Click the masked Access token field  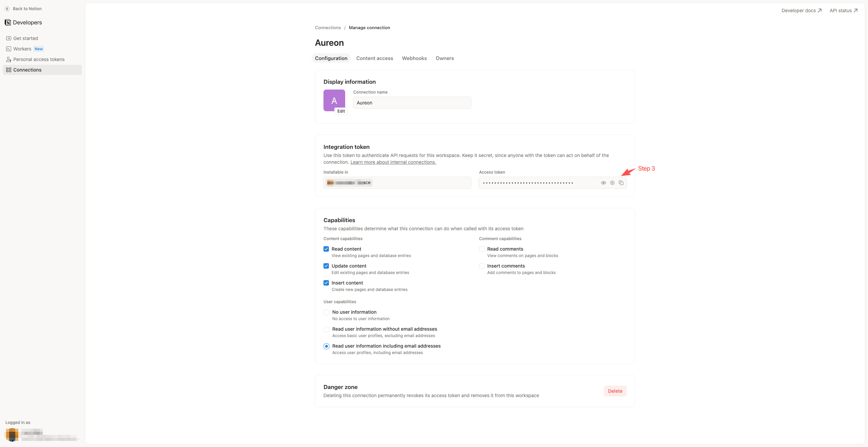coord(553,183)
